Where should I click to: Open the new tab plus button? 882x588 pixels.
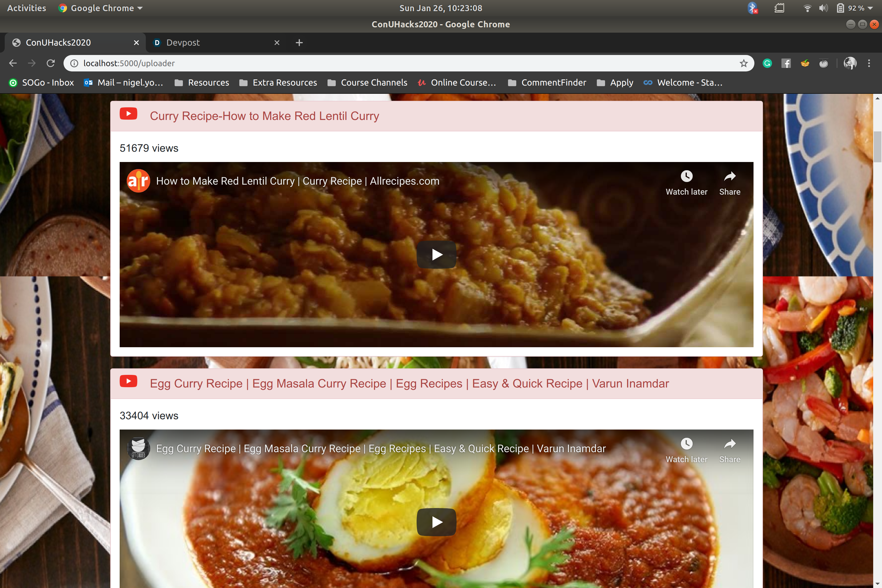point(299,43)
